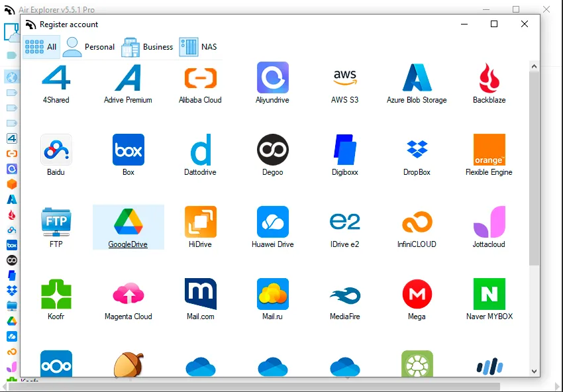Select the orange Flexible Engine icon
Viewport: 563px width, 392px height.
pyautogui.click(x=489, y=150)
